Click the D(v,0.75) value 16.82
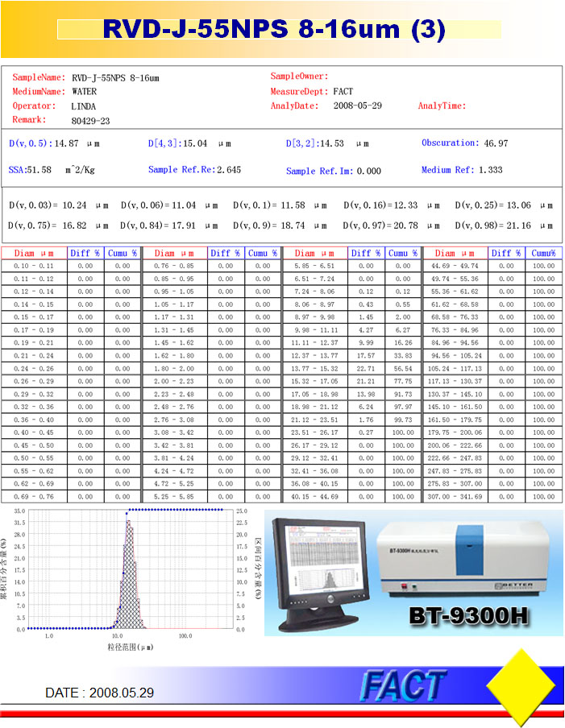Screen dimensions: 565x728 74,225
